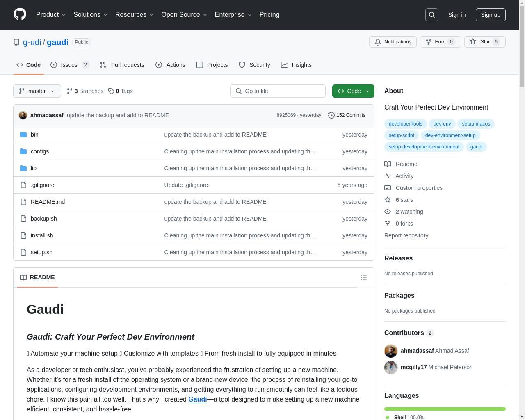
Task: Click the Shell language bar
Action: [445, 409]
